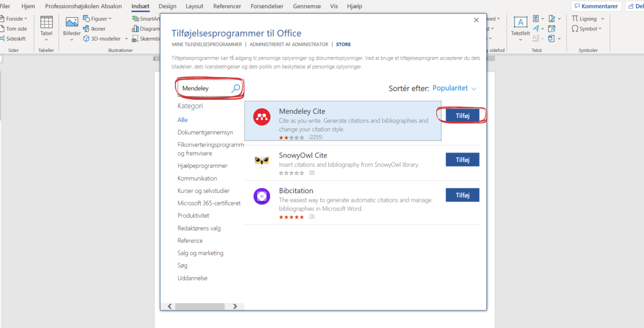644x328 pixels.
Task: Click the Bibcitation purple logo
Action: point(262,196)
